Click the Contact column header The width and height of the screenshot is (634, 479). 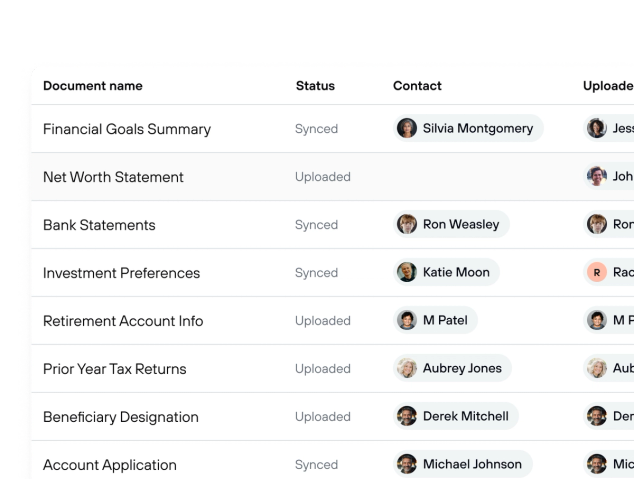click(417, 86)
